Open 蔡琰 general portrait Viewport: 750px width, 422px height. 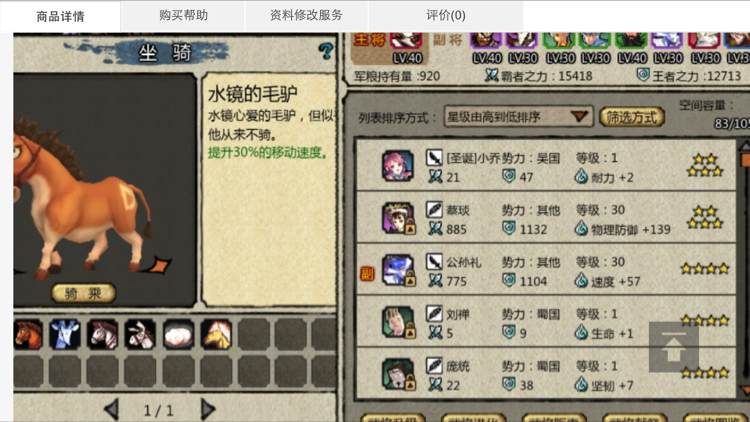pos(397,218)
